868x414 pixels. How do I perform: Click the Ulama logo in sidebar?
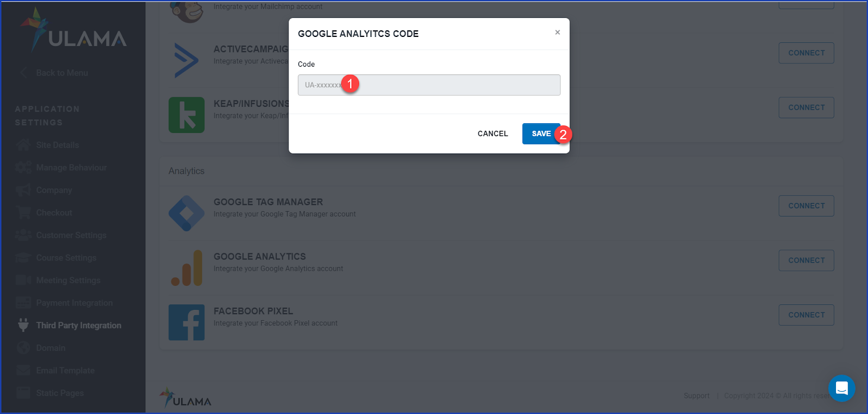(73, 30)
